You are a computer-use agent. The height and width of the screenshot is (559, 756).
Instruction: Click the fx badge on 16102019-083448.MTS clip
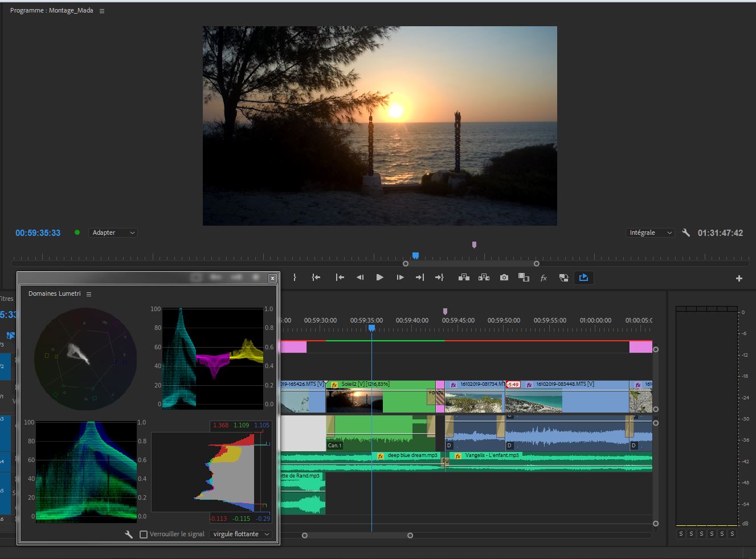coord(529,385)
